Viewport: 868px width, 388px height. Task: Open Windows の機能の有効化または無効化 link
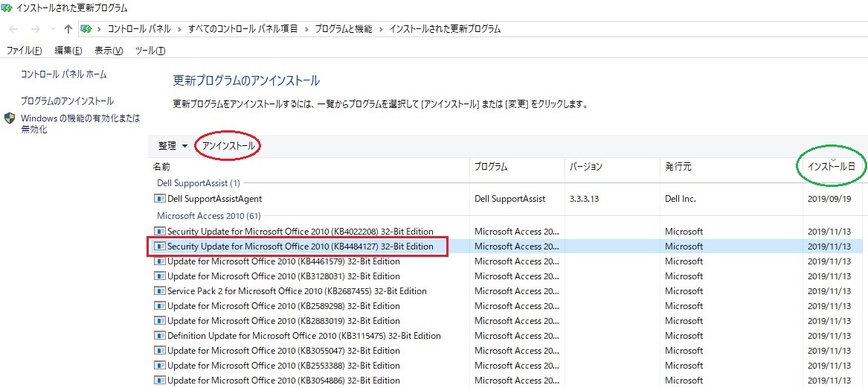[80, 124]
